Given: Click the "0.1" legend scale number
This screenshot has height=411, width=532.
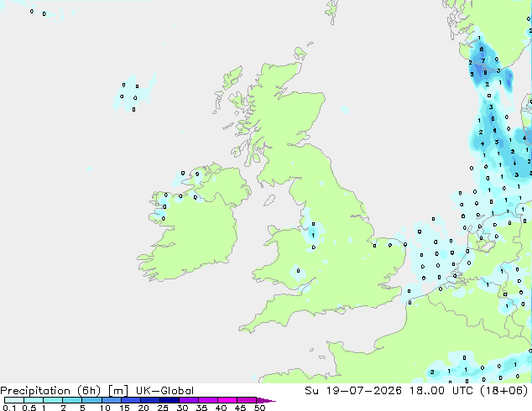Looking at the screenshot, I should tap(9, 408).
